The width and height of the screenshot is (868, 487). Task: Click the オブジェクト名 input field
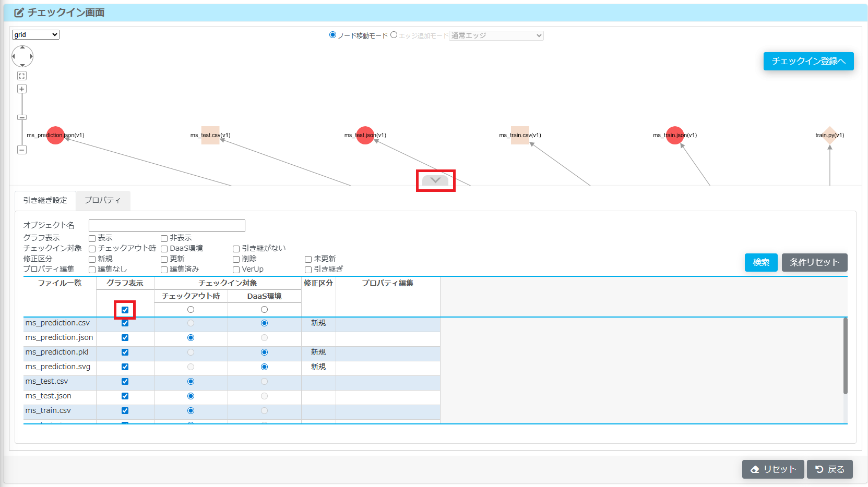point(167,225)
